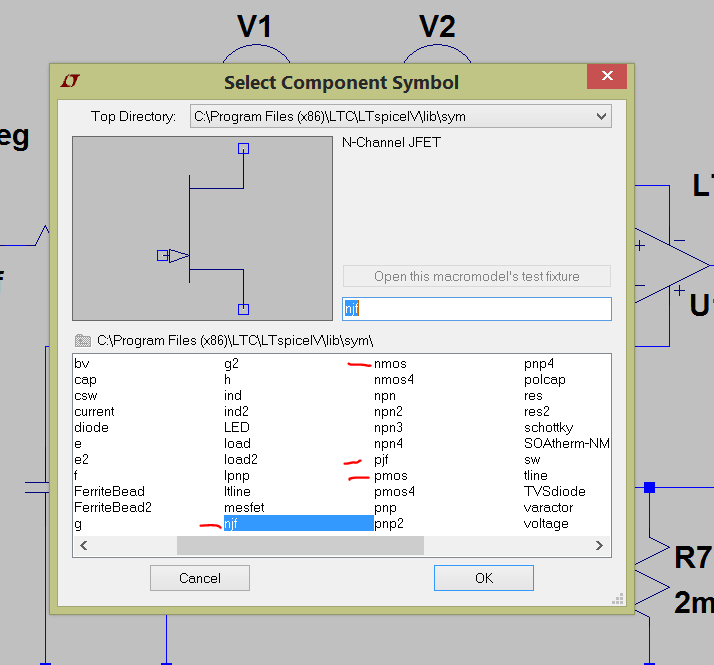Click the Cancel button
This screenshot has height=665, width=714.
[199, 578]
